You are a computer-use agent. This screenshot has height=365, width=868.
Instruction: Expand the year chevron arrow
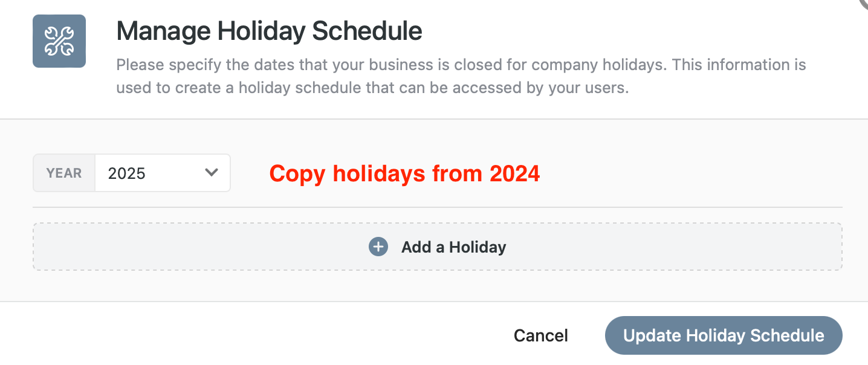pyautogui.click(x=212, y=173)
